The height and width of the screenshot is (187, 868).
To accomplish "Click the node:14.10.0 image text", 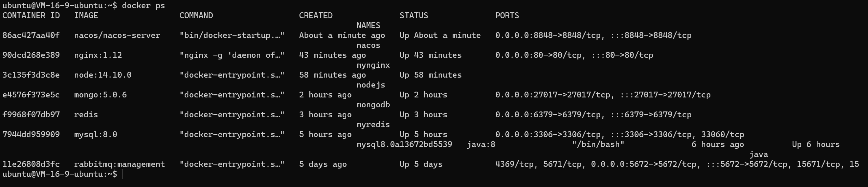I will point(103,75).
